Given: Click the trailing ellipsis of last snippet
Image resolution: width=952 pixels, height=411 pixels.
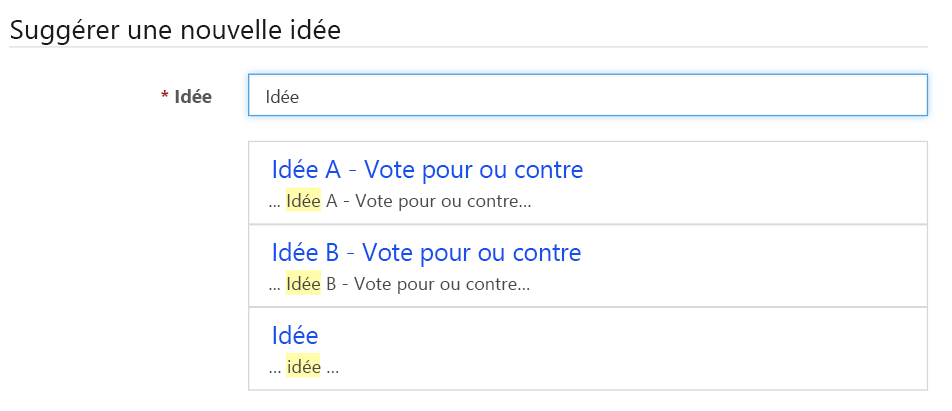Looking at the screenshot, I should (333, 367).
